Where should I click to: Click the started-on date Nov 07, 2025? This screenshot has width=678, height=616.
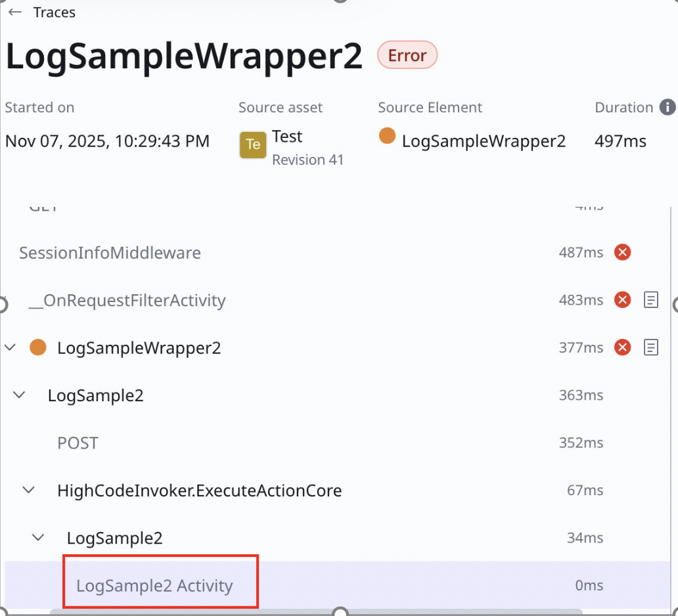click(x=107, y=141)
